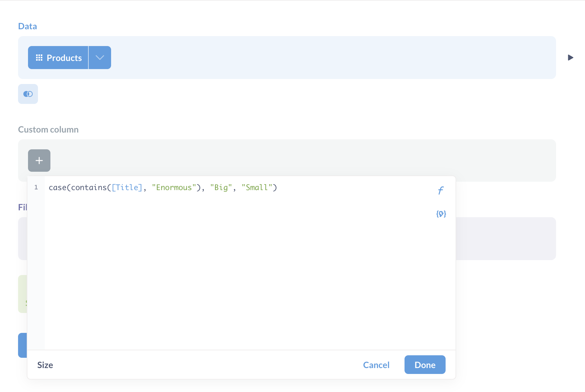The height and width of the screenshot is (392, 585).
Task: Cancel the custom column expression
Action: pos(376,365)
